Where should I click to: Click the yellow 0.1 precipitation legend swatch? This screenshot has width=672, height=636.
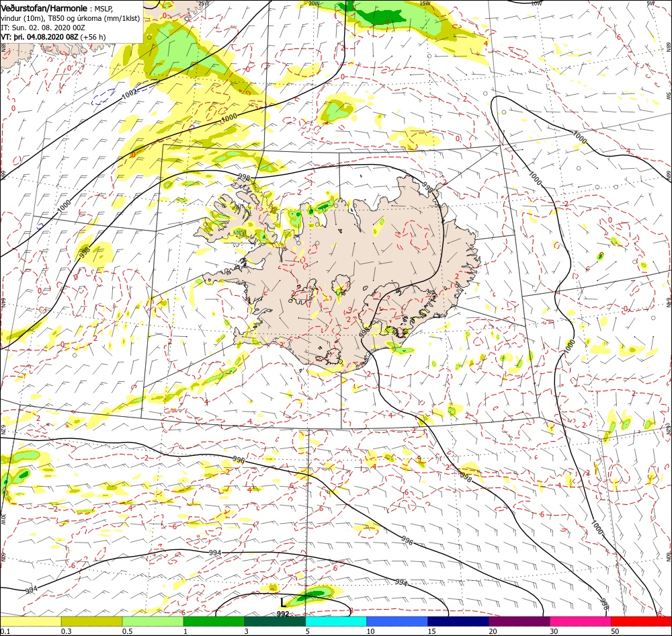30,622
